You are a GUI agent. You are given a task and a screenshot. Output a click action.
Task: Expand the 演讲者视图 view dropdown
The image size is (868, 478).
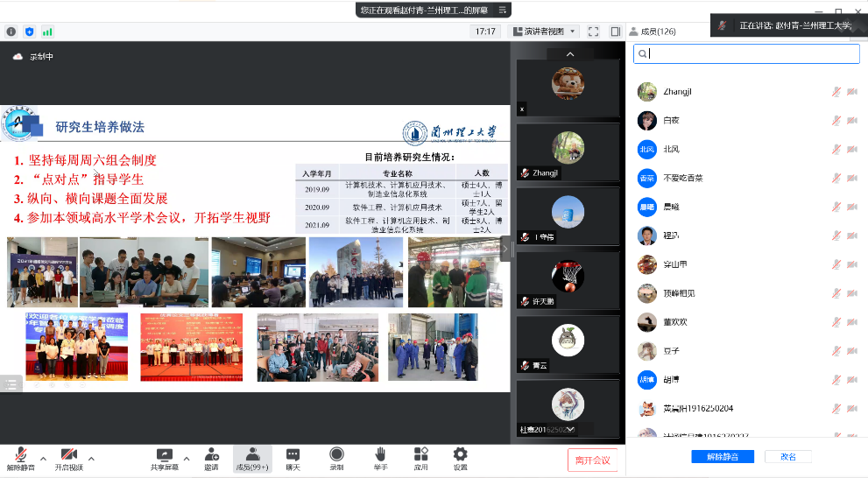coord(546,32)
